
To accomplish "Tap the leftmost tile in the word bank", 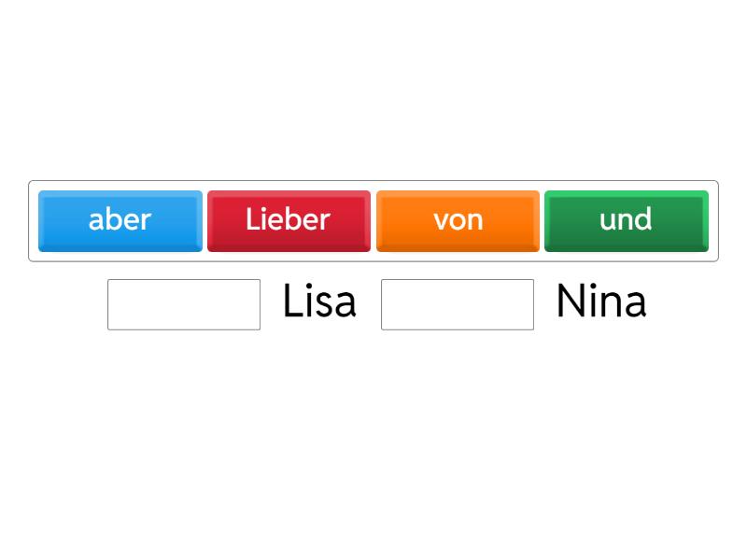I will [x=120, y=220].
